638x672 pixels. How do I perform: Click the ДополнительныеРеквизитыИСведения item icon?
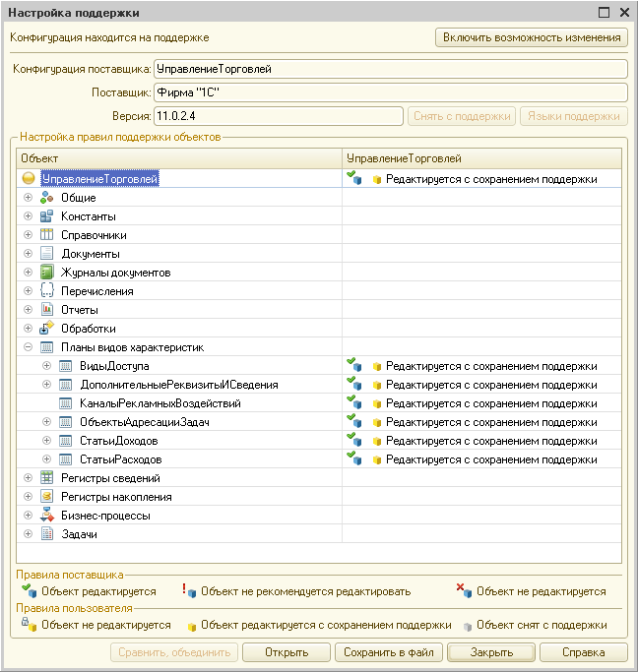point(65,385)
